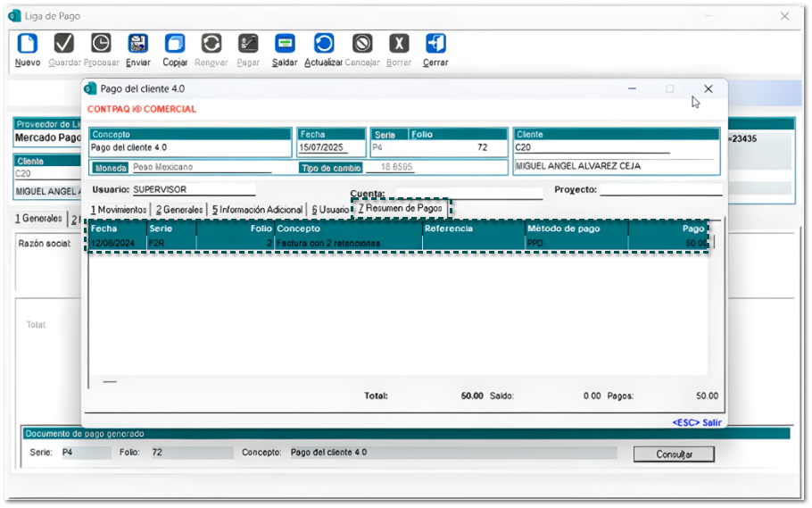
Task: Select the Factura con 2 retenciones row
Action: click(327, 243)
